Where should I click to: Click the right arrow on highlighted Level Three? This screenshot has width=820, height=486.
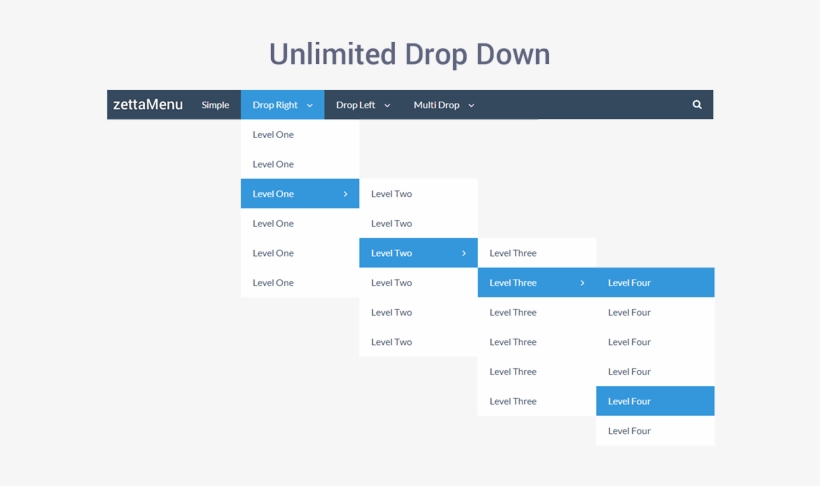point(582,283)
